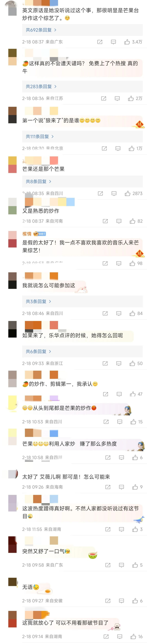Open username 檬情 profile
Screen dimensions: 147x644
pyautogui.click(x=27, y=234)
